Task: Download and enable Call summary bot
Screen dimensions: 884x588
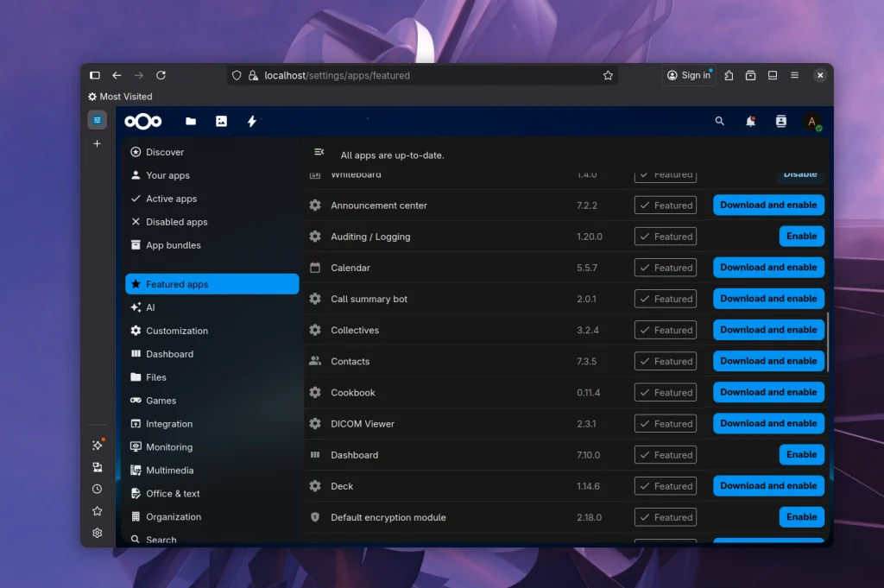Action: pyautogui.click(x=768, y=298)
